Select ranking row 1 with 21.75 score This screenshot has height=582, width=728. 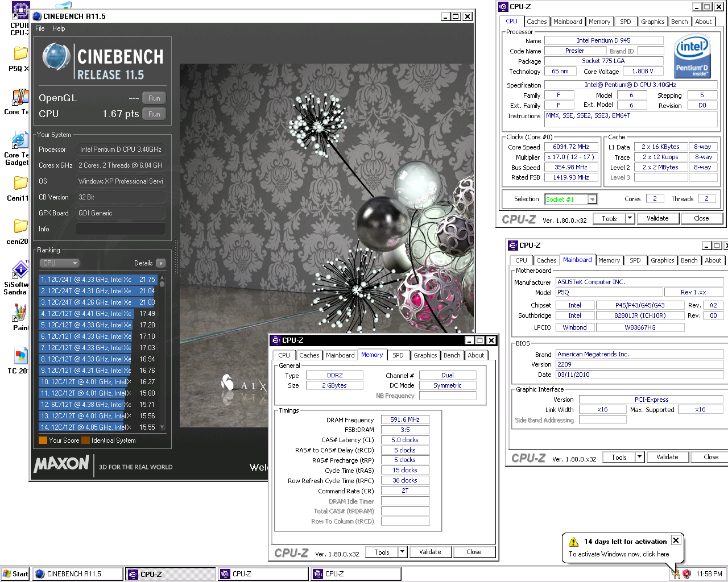[98, 280]
